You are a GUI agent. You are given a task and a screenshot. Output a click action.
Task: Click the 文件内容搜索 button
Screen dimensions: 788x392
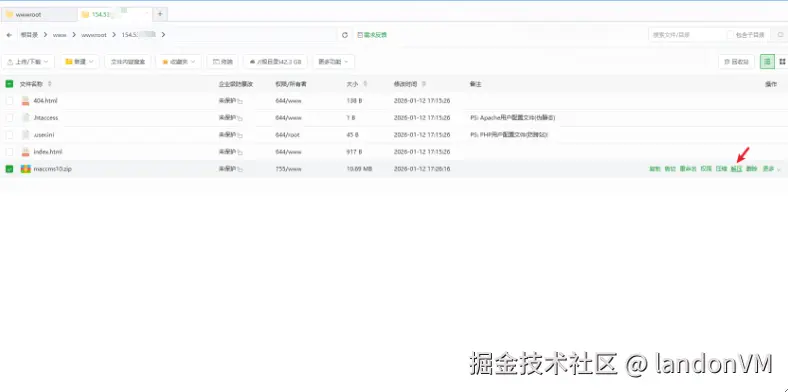128,62
